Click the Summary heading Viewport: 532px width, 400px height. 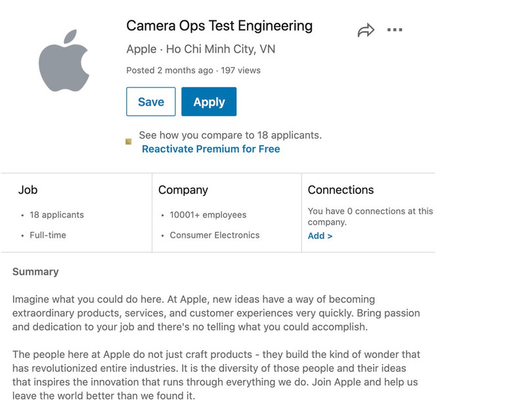[35, 272]
